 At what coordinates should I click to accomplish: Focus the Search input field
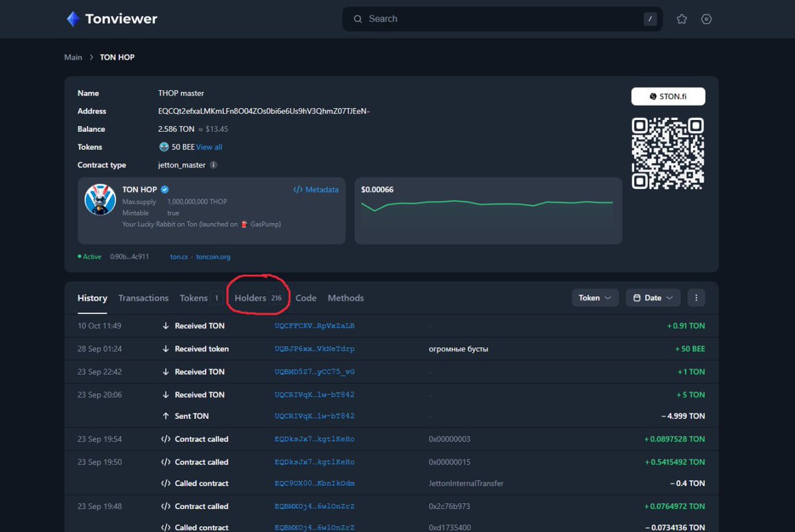pyautogui.click(x=503, y=19)
